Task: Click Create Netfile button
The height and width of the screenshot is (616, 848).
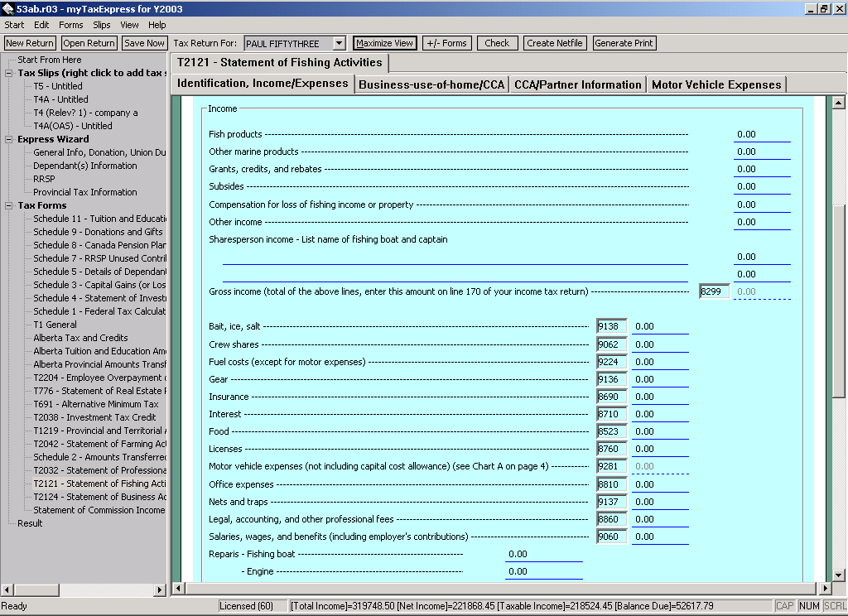Action: (554, 43)
